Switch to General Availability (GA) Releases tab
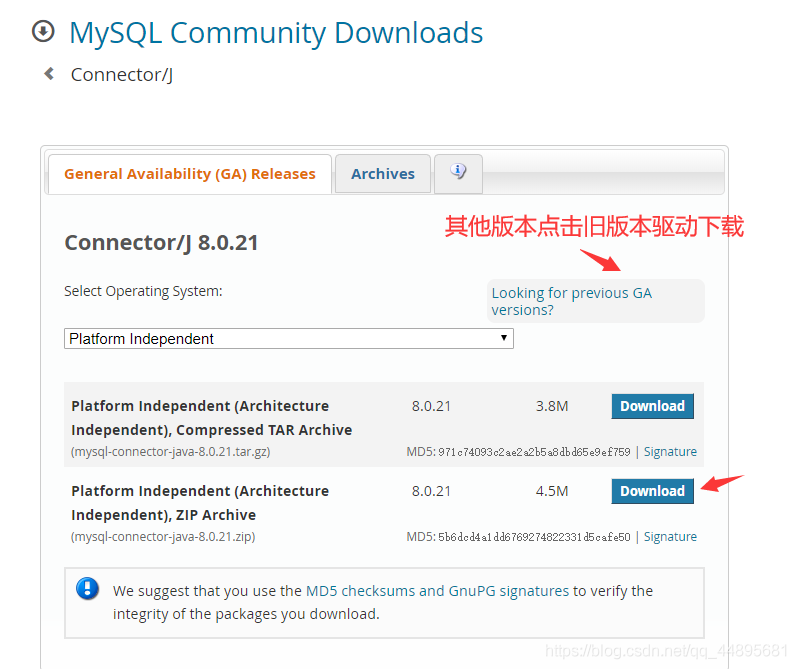Image resolution: width=796 pixels, height=669 pixels. 190,174
